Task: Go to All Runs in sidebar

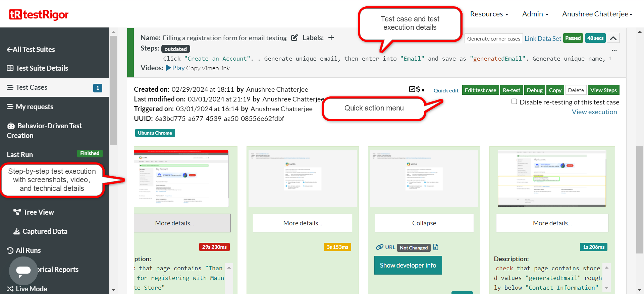Action: (x=28, y=250)
